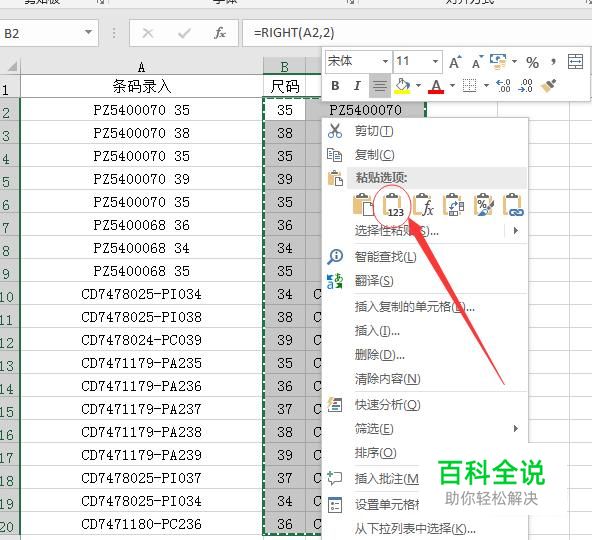Viewport: 592px width, 540px height.
Task: Click the accounting number format icon
Action: tap(498, 62)
